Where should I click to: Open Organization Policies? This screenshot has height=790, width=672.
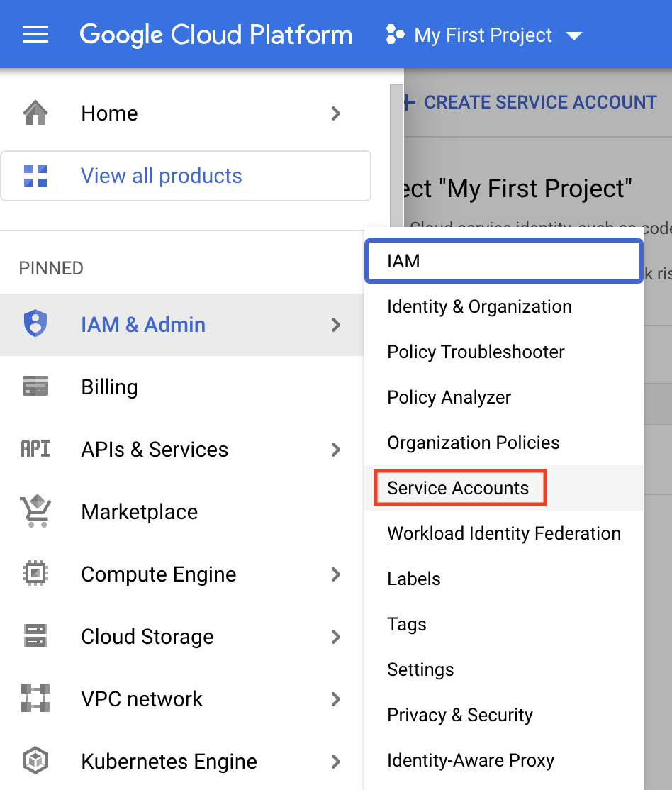pyautogui.click(x=504, y=443)
